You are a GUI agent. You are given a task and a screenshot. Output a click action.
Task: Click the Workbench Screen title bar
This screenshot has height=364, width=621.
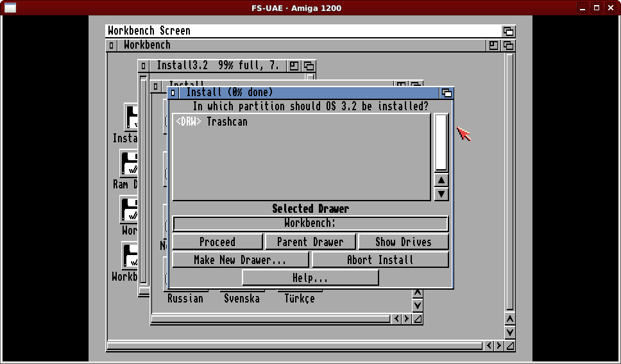tap(304, 31)
